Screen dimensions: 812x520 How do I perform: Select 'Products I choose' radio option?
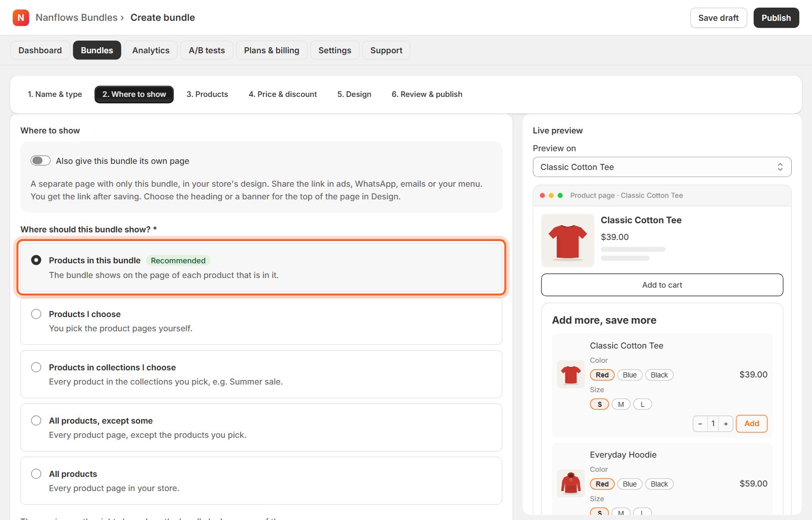click(x=36, y=314)
